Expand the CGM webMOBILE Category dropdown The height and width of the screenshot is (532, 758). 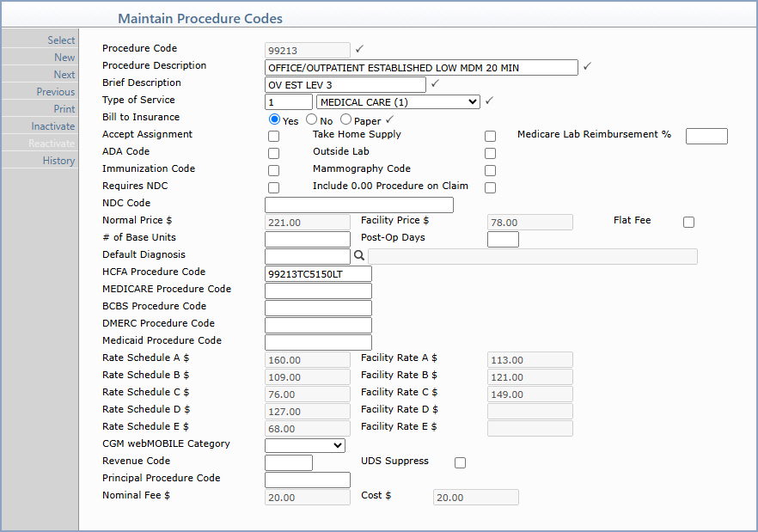[x=305, y=445]
